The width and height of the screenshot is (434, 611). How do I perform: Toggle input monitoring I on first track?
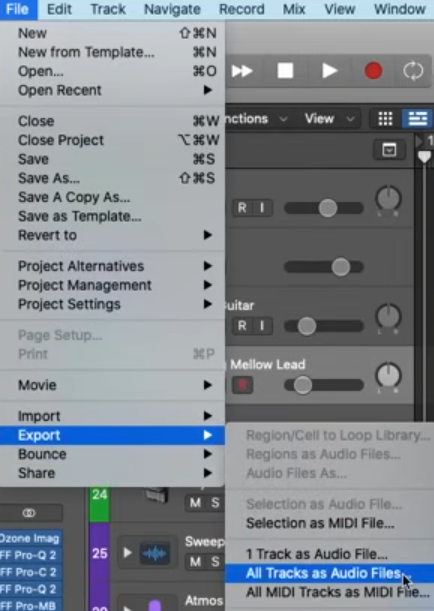[x=262, y=208]
